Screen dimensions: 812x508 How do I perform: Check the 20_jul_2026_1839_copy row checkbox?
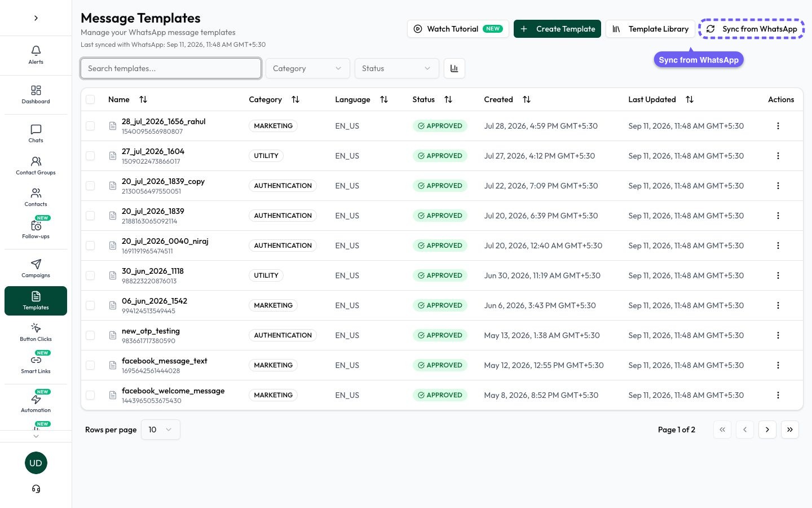pos(90,186)
